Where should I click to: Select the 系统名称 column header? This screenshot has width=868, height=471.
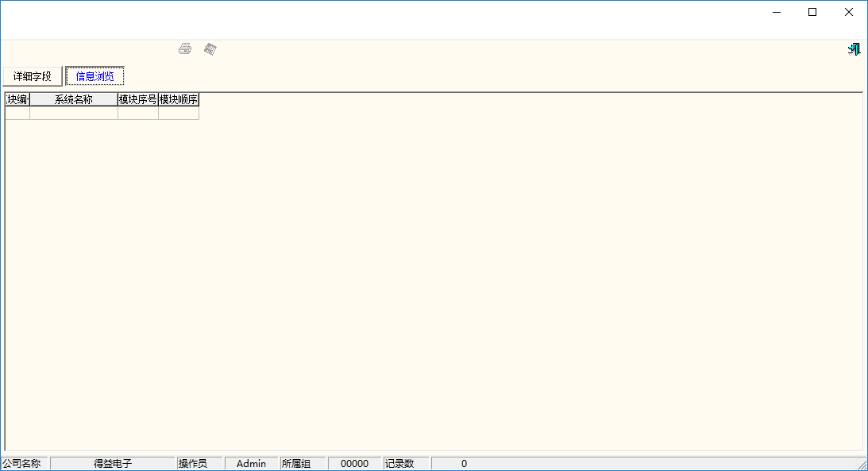pyautogui.click(x=74, y=99)
